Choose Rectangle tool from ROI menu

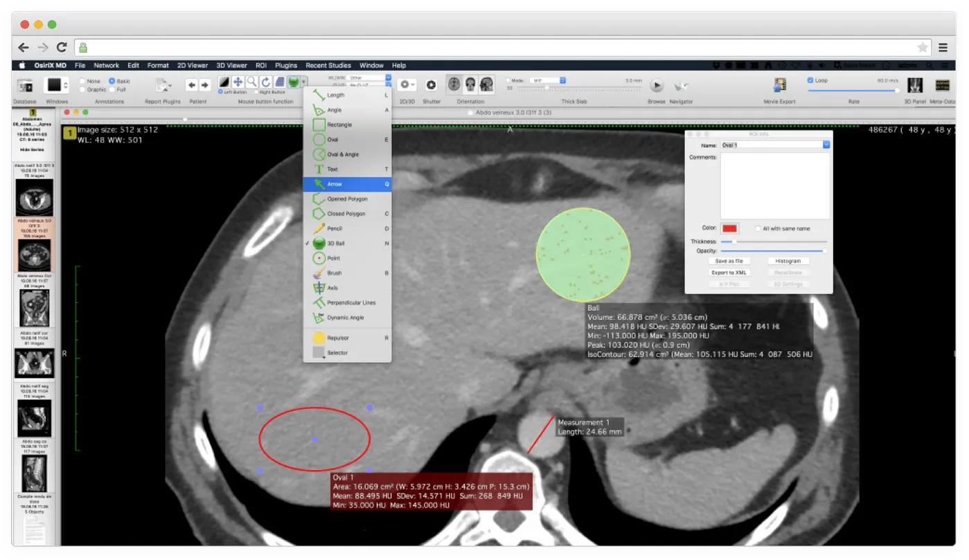[347, 125]
